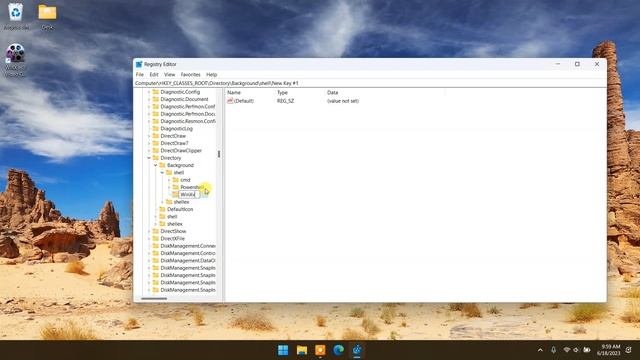
Task: Expand the shellex key under Background
Action: coord(162,202)
